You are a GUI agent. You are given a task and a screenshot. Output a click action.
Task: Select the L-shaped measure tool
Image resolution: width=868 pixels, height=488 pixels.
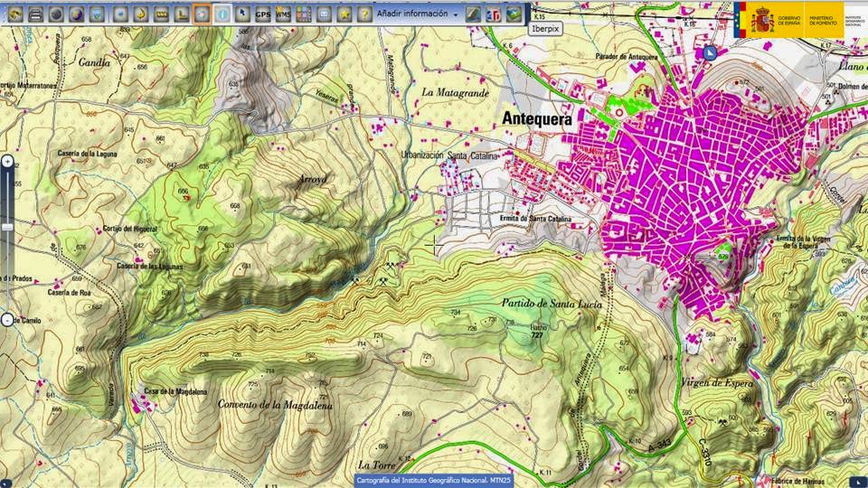pyautogui.click(x=182, y=14)
